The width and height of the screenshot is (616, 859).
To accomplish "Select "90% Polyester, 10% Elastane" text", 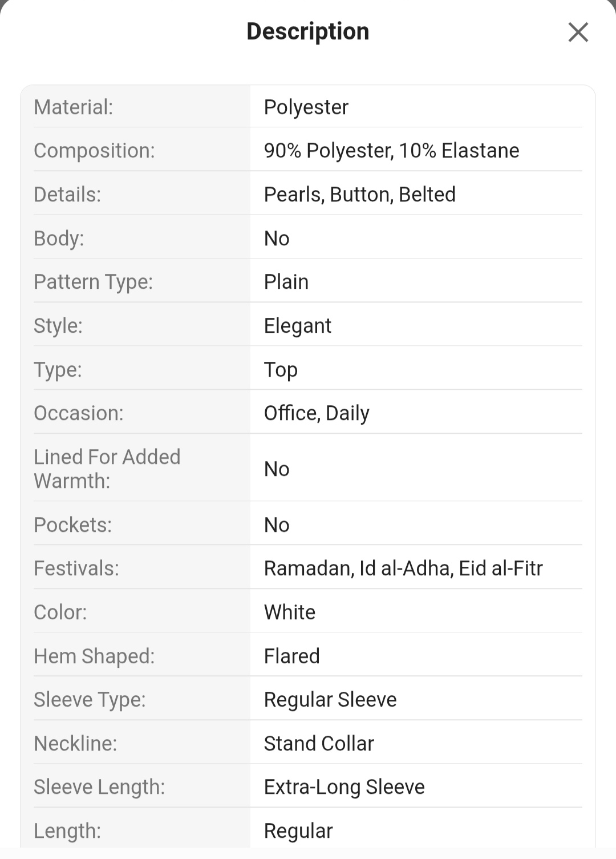I will tap(392, 151).
